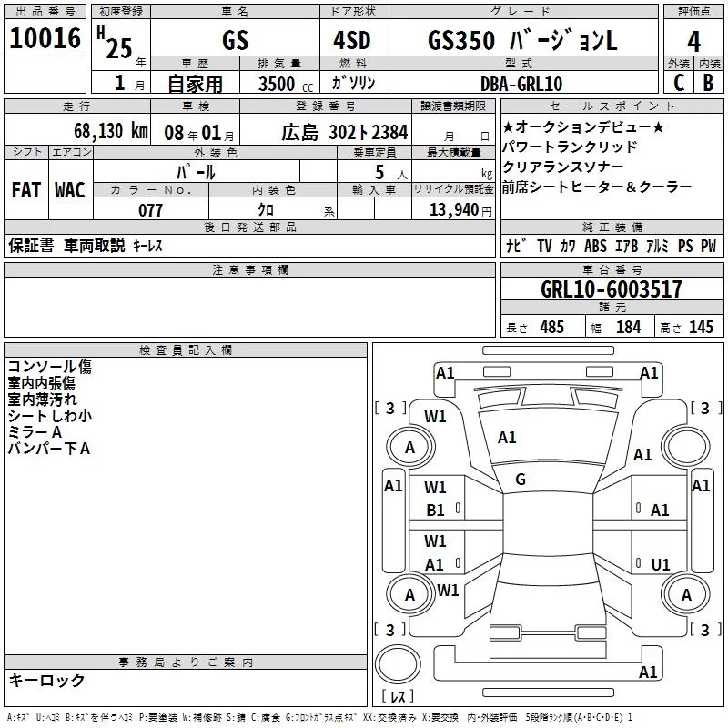
Task: Click the grade text GS350 バージョンL
Action: click(x=522, y=40)
